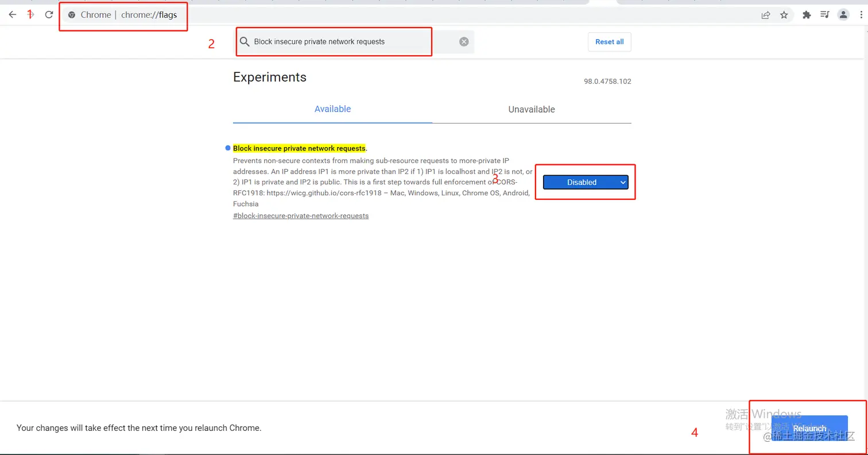Bookmark this page with the star
The height and width of the screenshot is (455, 868).
(x=784, y=15)
